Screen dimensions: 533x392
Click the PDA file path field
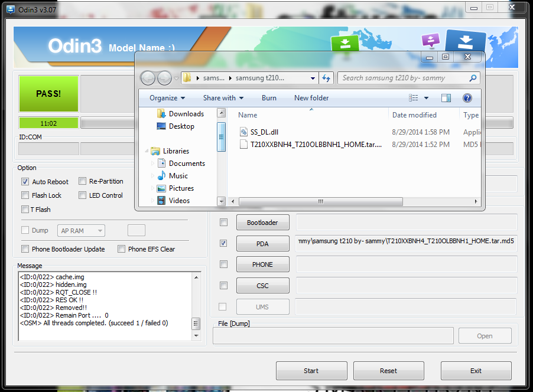tap(406, 243)
